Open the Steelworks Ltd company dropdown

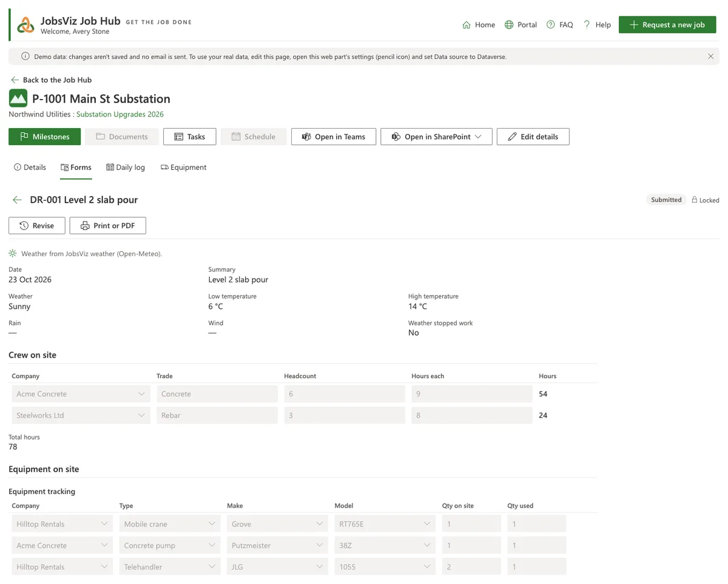[81, 415]
